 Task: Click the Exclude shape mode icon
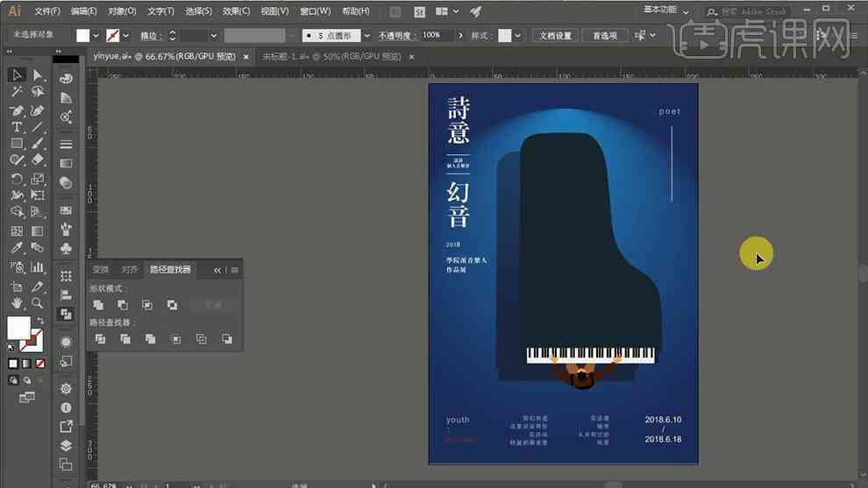[x=172, y=305]
